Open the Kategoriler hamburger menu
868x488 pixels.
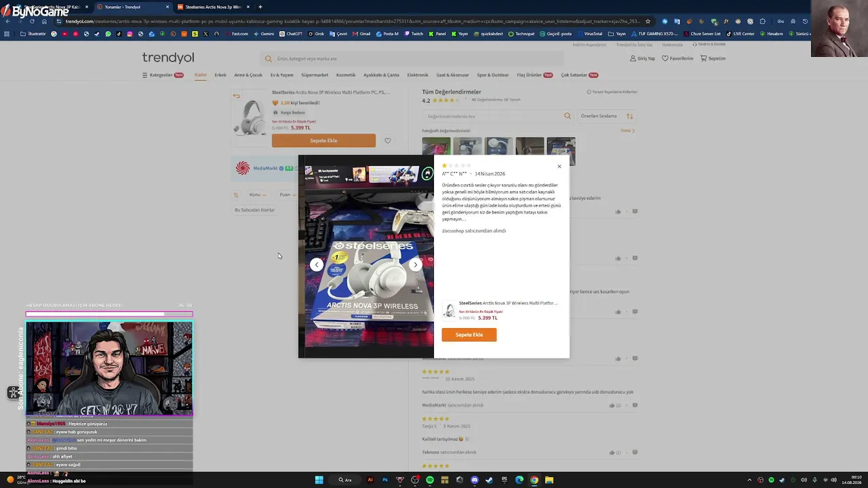(163, 75)
